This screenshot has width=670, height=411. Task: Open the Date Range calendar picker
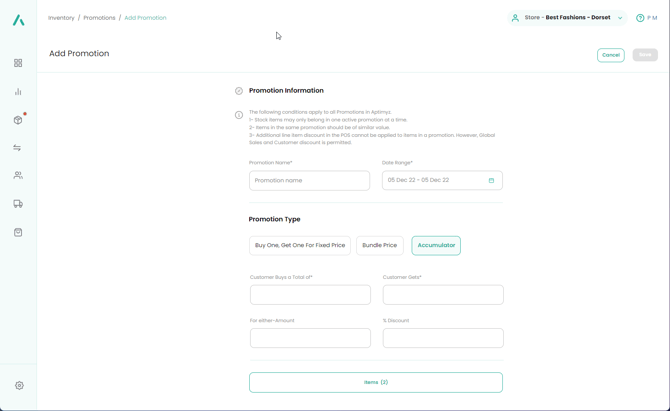pyautogui.click(x=491, y=181)
